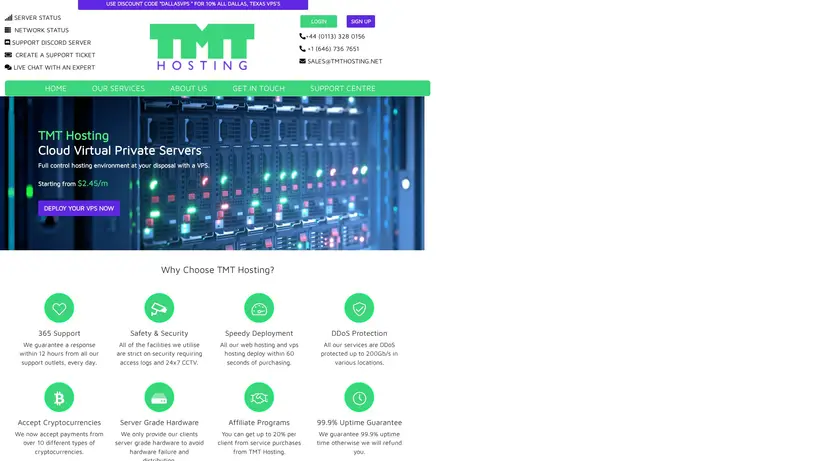Click the Live Chat speech bubble icon
820x461 pixels.
(x=8, y=67)
